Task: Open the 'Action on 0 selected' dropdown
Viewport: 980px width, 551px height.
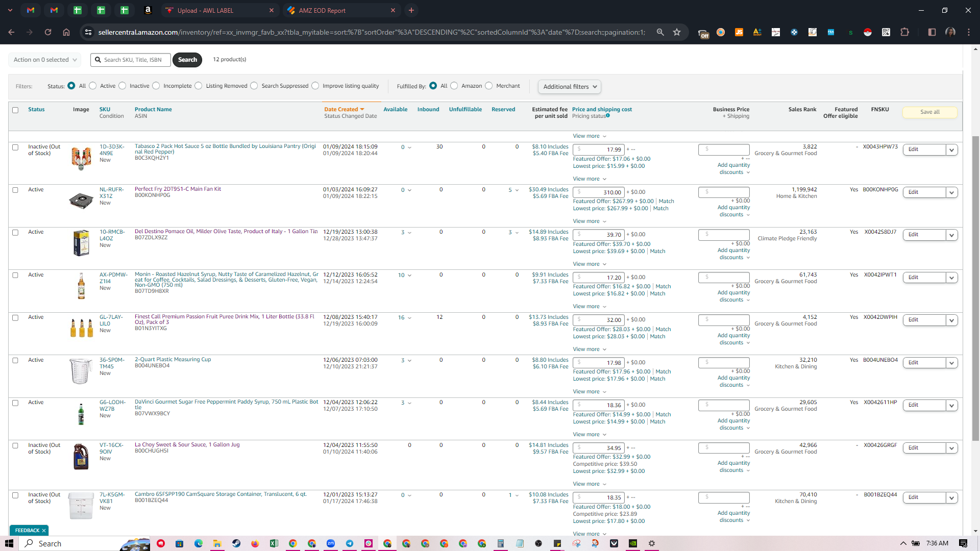Action: tap(45, 60)
